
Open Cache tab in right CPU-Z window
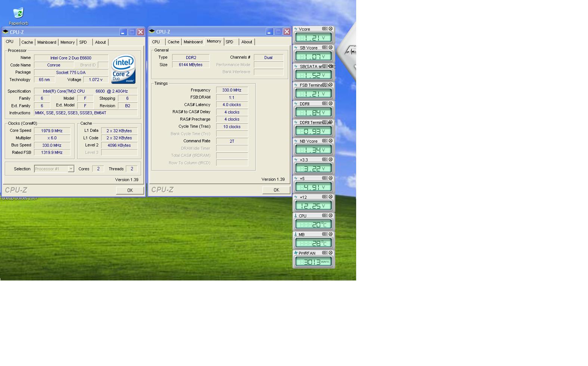point(173,42)
